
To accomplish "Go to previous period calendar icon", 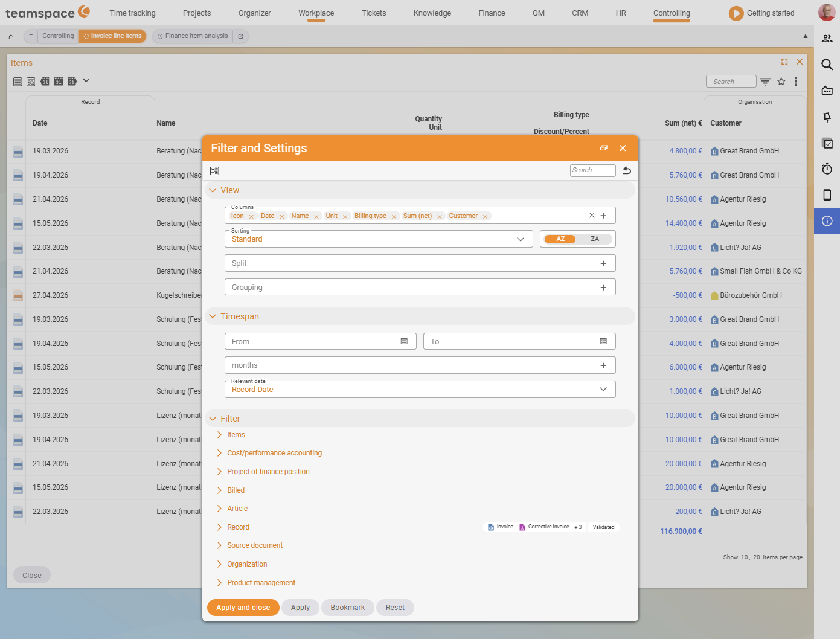I will click(x=45, y=82).
